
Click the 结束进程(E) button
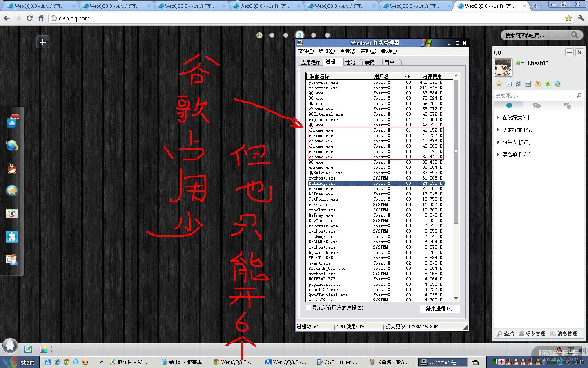pyautogui.click(x=439, y=309)
